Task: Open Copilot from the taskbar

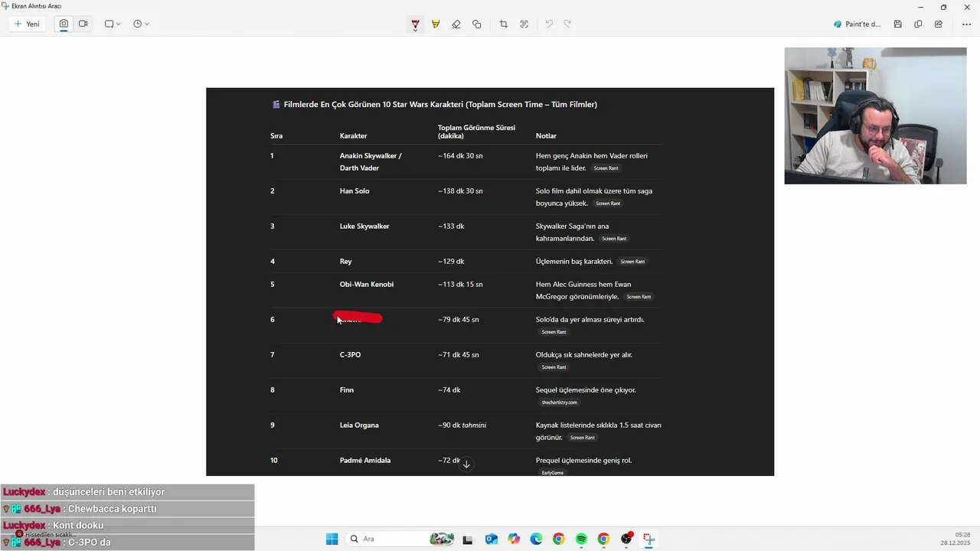Action: [x=513, y=539]
